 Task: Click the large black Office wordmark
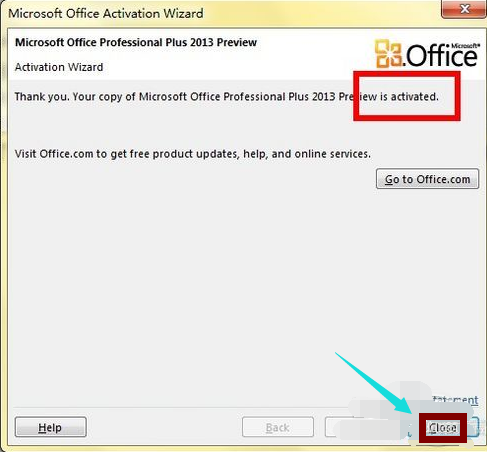pos(442,56)
